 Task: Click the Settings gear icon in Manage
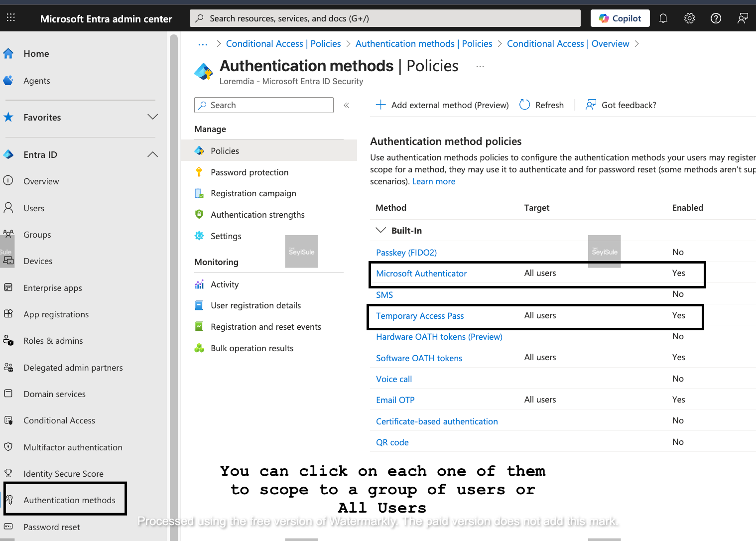(199, 236)
